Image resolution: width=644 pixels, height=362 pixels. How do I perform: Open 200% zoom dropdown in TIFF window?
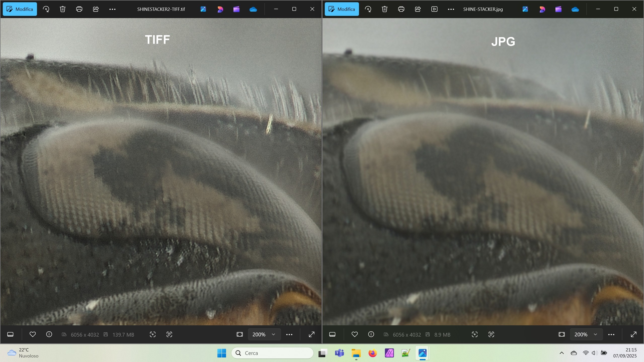coord(264,334)
